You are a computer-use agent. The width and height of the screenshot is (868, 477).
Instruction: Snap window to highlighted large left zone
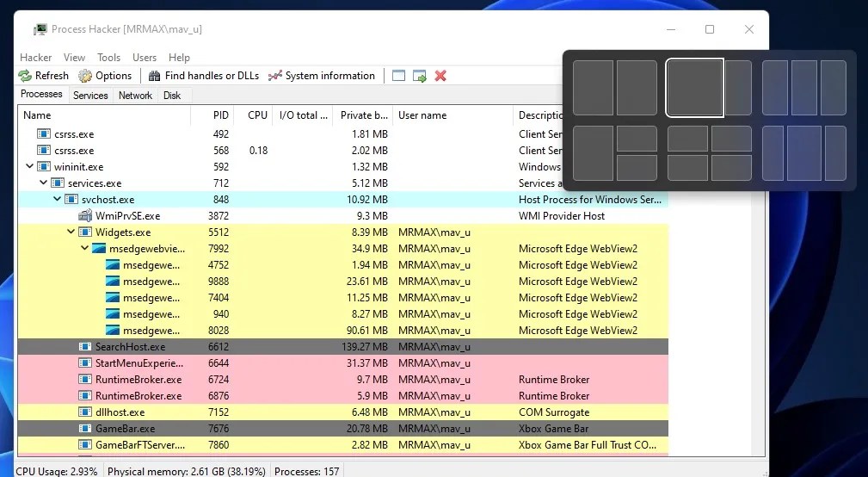pyautogui.click(x=695, y=88)
